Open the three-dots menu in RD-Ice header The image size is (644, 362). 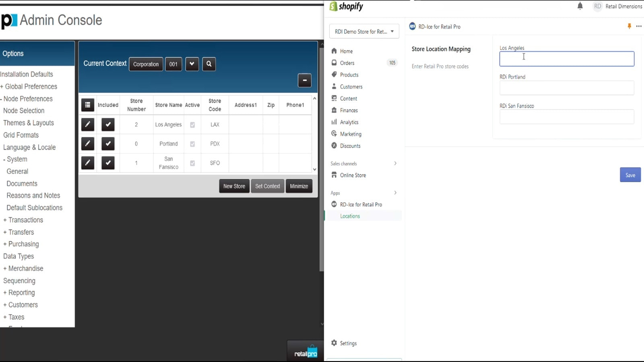click(x=639, y=26)
